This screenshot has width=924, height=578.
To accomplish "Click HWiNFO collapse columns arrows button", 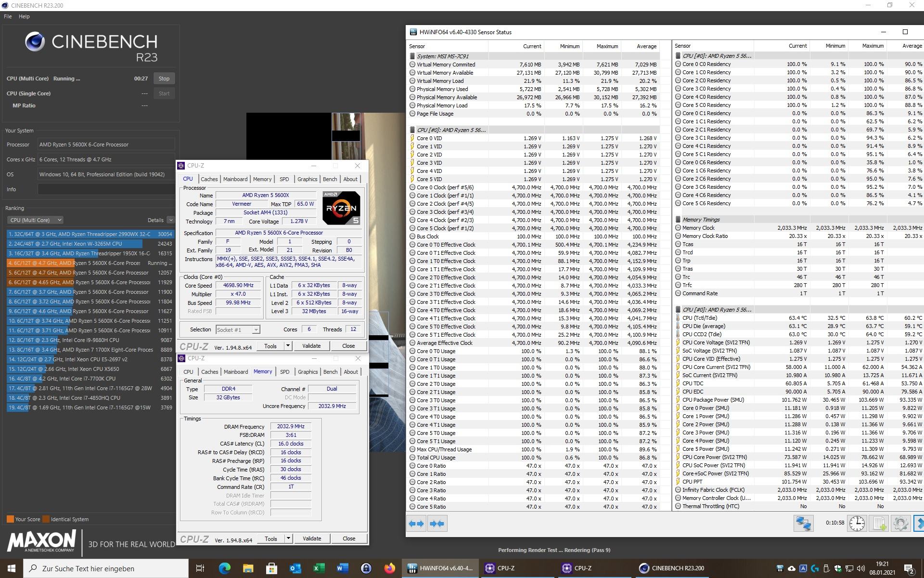I will 437,524.
